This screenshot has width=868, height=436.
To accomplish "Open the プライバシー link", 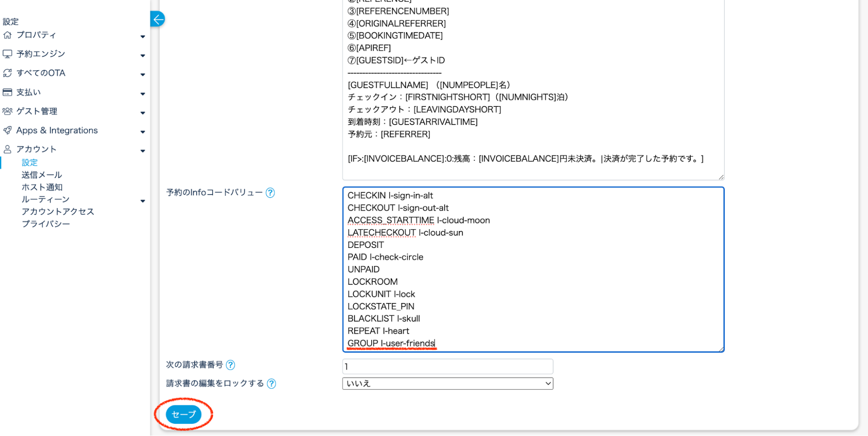I will coord(46,224).
